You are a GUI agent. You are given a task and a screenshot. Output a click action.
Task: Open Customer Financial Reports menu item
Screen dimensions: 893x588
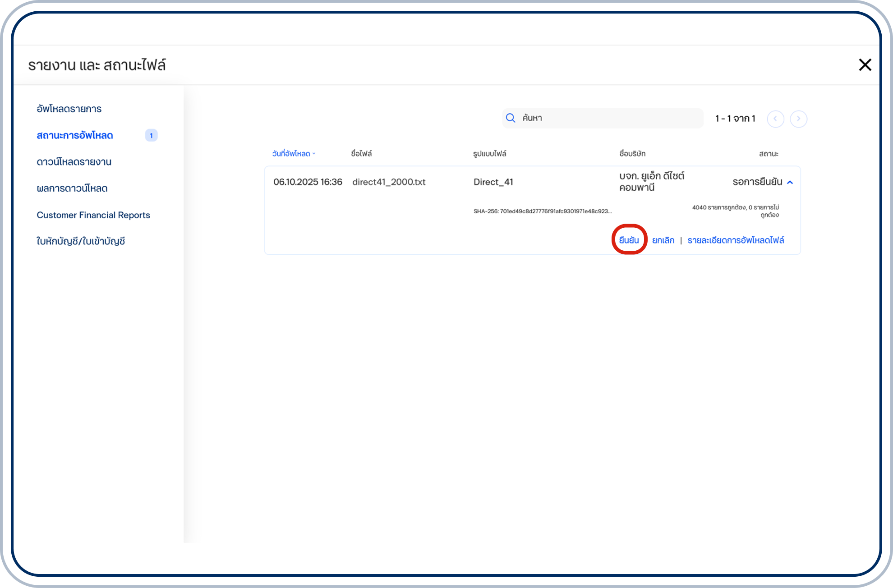point(93,215)
